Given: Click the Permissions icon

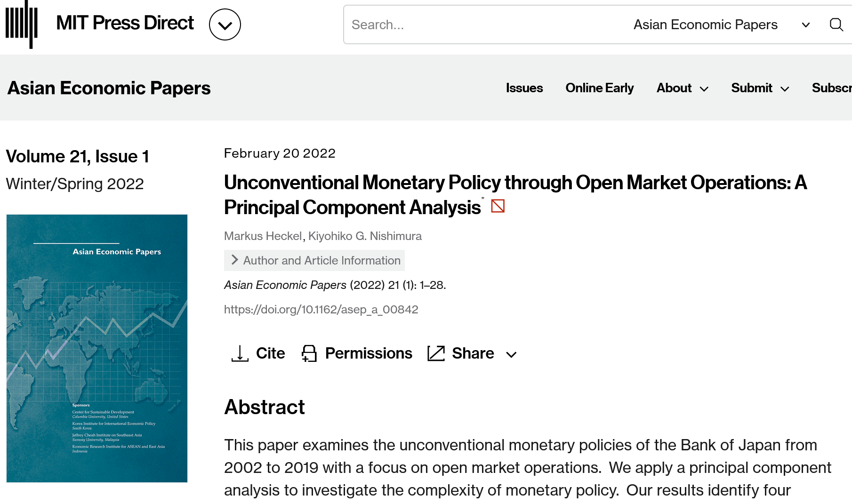Looking at the screenshot, I should tap(309, 353).
